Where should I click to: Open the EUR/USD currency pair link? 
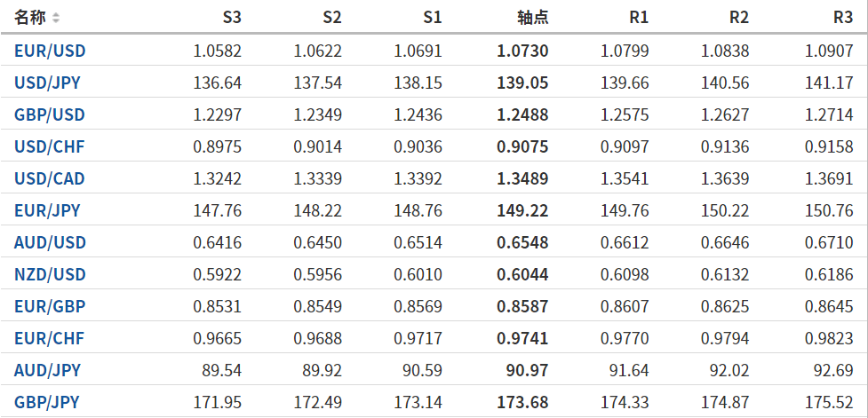point(50,51)
